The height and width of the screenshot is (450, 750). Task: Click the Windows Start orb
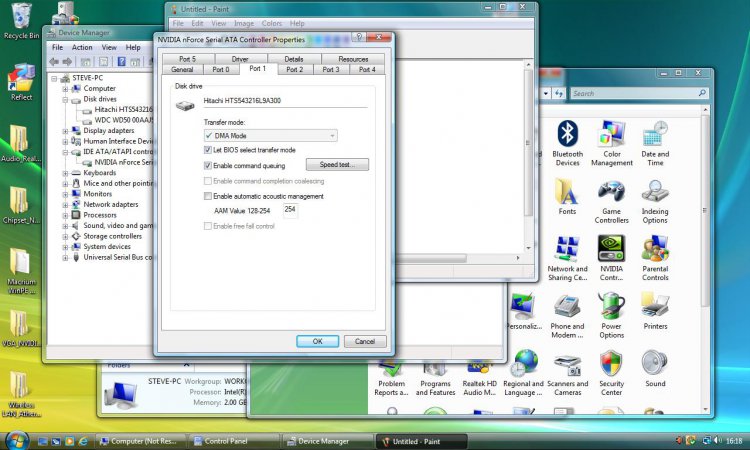coord(15,440)
